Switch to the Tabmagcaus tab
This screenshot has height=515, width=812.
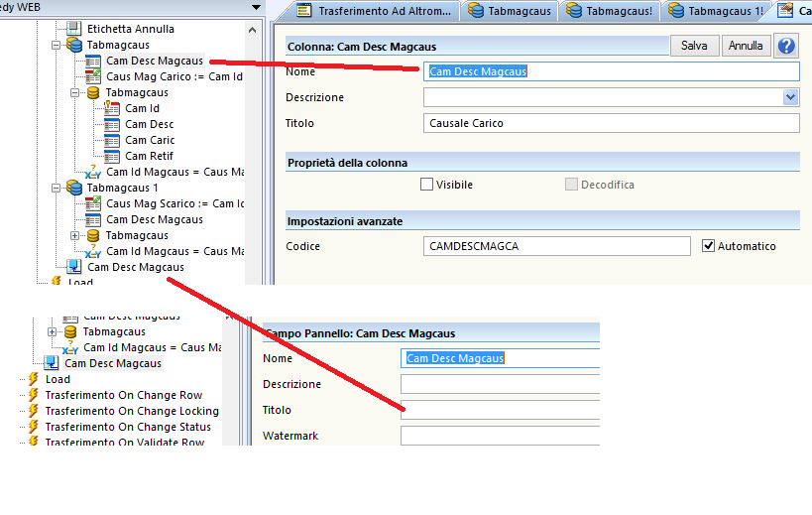coord(510,11)
